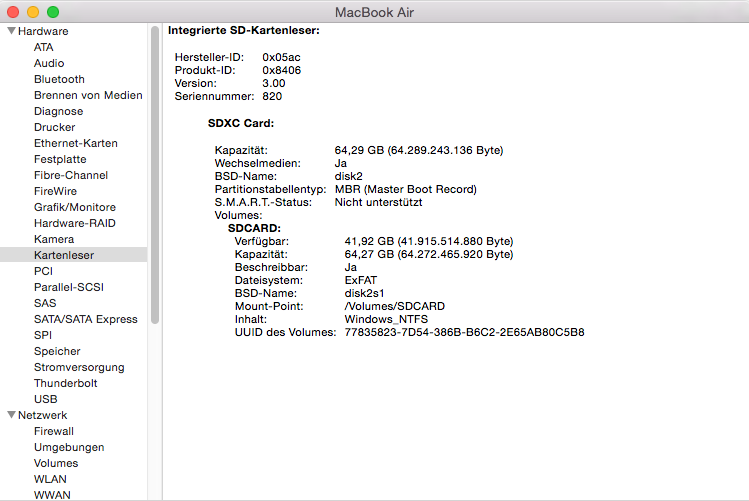Click the Version value 3.00
Screen dimensions: 749x501
[274, 83]
